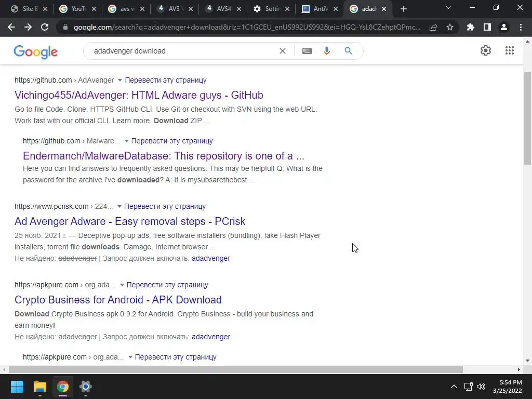The height and width of the screenshot is (399, 532).
Task: Close the Settings tab
Action: (x=287, y=9)
